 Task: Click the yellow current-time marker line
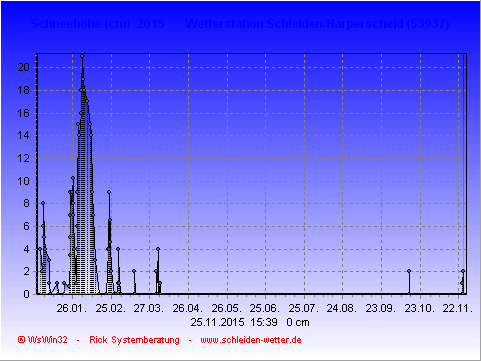[x=464, y=167]
